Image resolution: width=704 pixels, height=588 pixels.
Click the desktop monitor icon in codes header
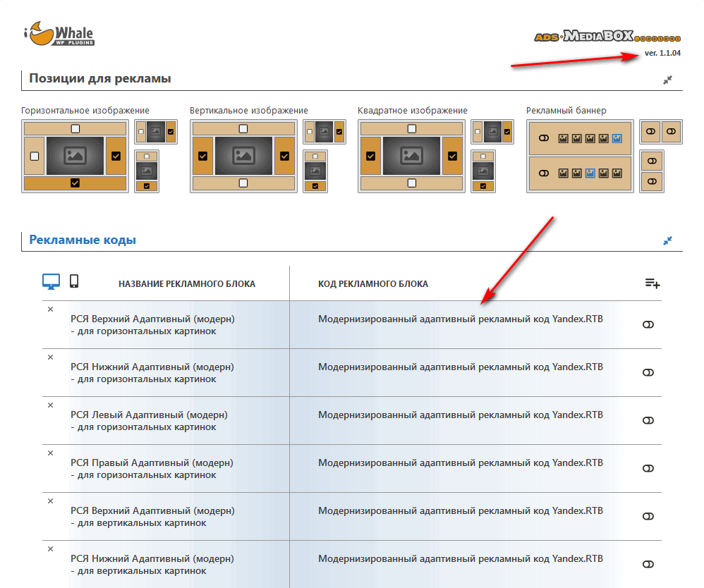51,282
